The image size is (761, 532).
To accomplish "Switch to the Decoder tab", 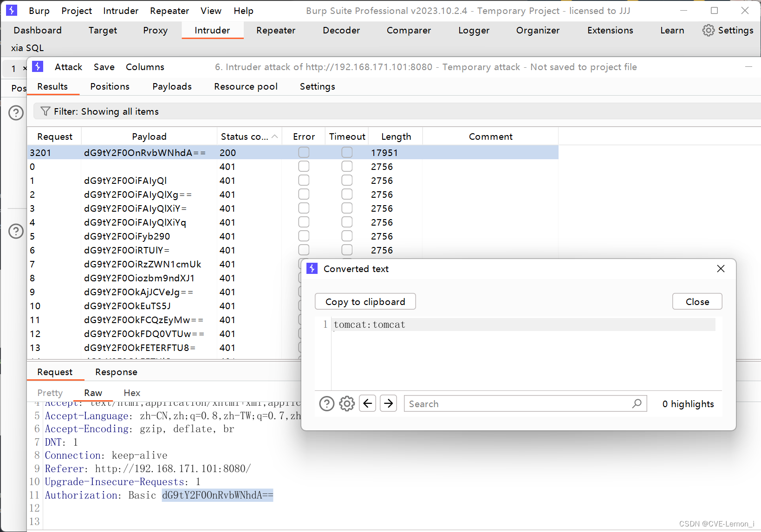I will pos(341,30).
